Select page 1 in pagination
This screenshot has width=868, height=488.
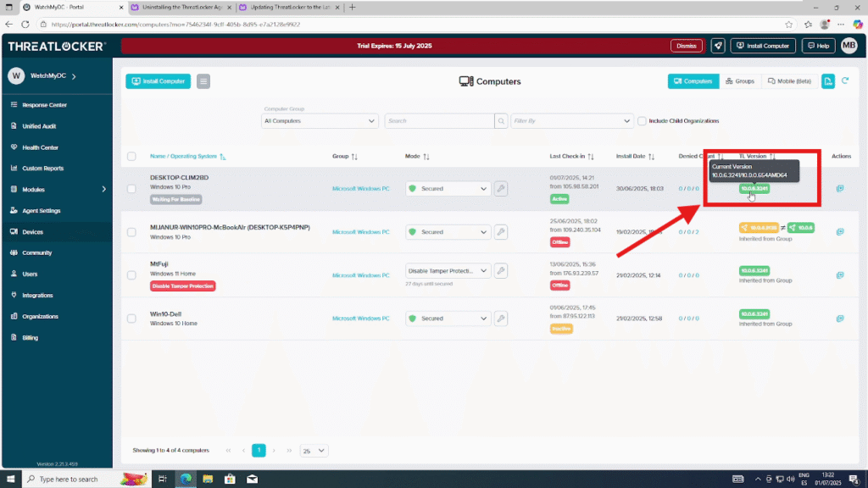259,451
